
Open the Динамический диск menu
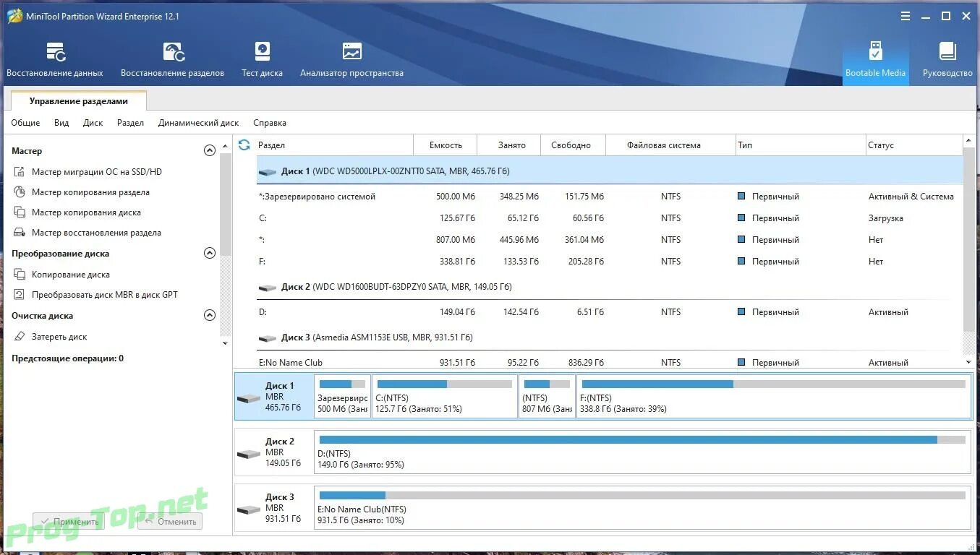(198, 123)
